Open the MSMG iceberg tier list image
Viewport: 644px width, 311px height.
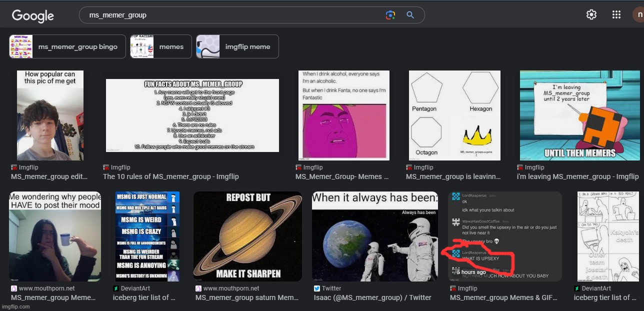[x=147, y=236]
